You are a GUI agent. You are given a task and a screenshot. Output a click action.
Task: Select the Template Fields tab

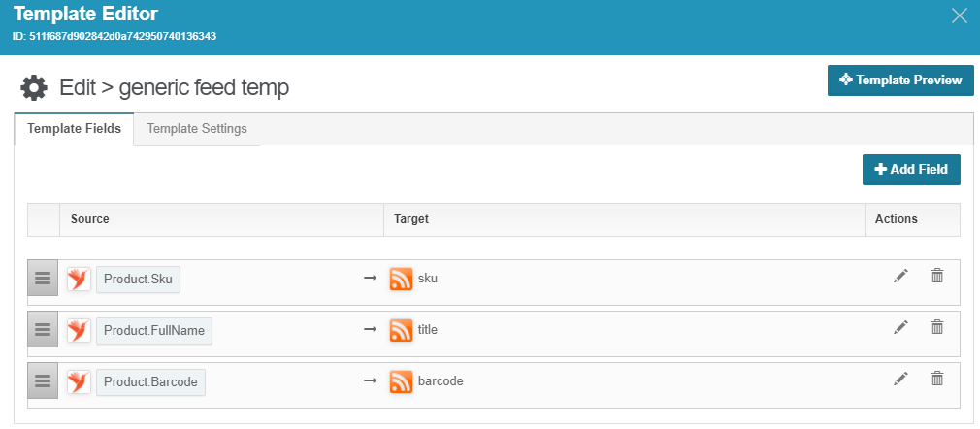pyautogui.click(x=75, y=129)
